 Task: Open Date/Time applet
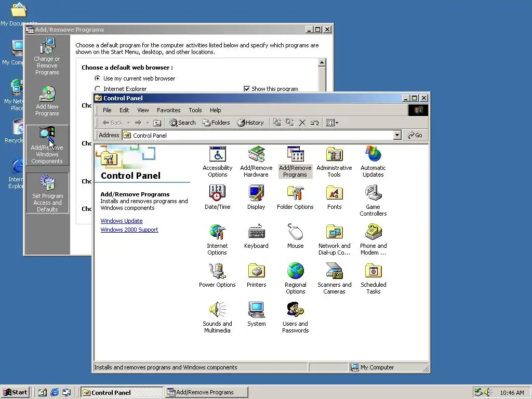218,197
